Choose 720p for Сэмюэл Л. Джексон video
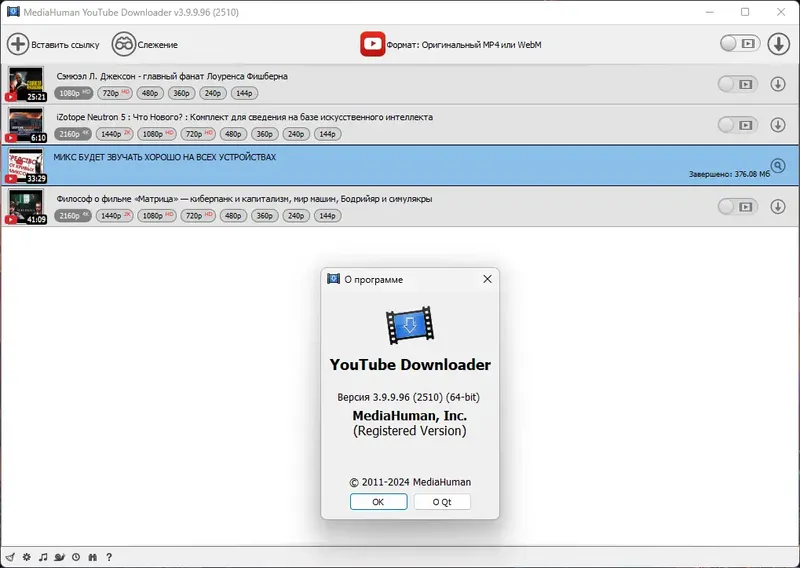 click(x=115, y=93)
